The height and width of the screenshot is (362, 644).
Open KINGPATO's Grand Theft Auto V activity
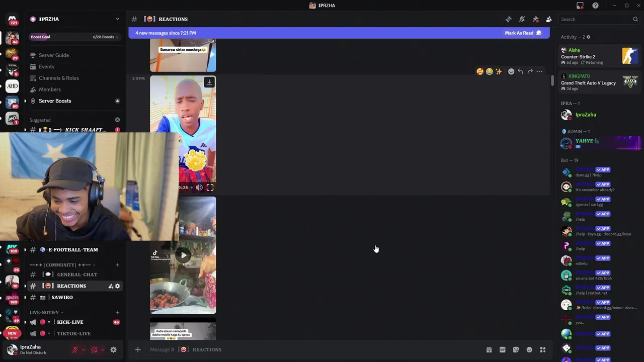coord(600,82)
